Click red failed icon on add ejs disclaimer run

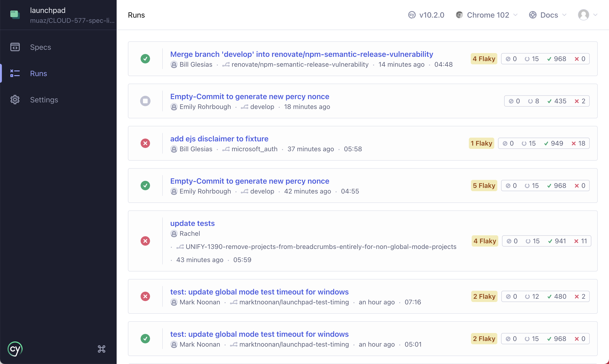pos(145,143)
